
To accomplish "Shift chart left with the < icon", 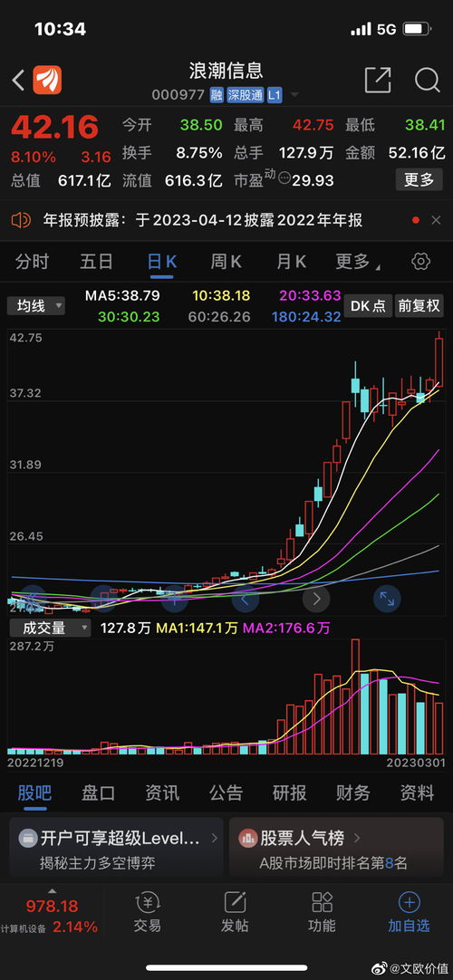I will [246, 599].
